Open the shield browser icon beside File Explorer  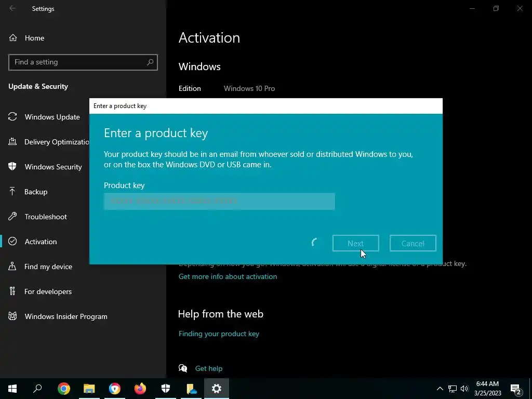pyautogui.click(x=115, y=389)
